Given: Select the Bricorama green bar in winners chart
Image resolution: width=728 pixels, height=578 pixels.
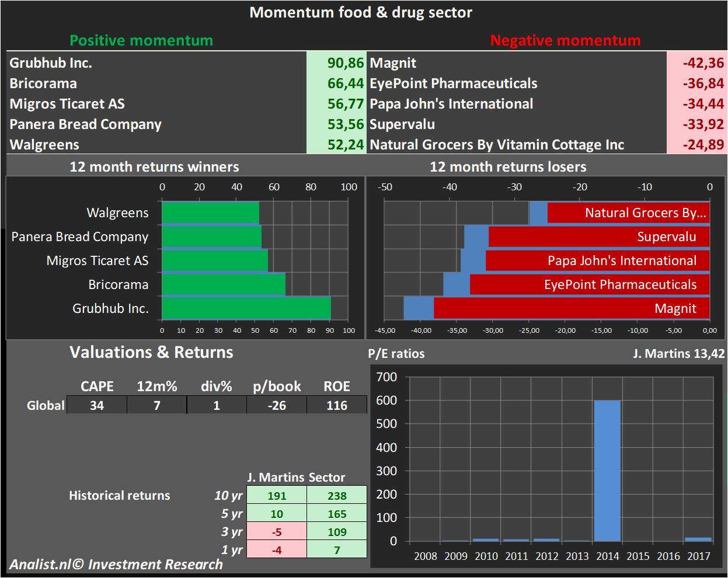Looking at the screenshot, I should point(223,284).
